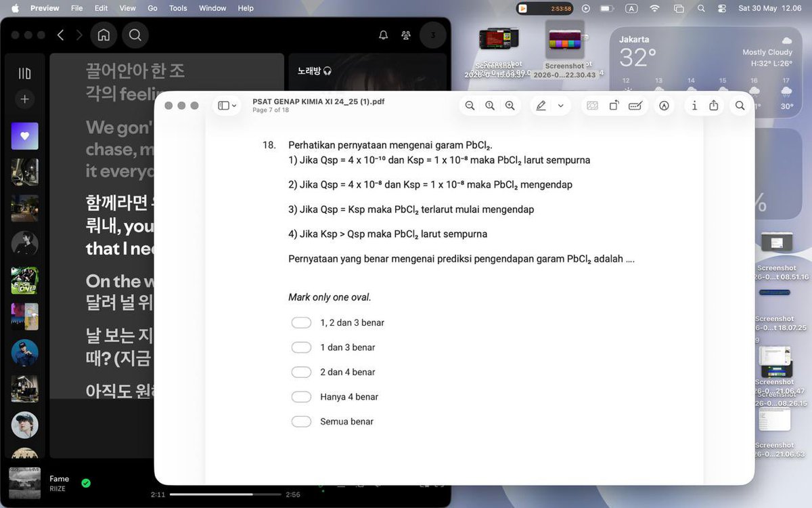
Task: Open the Inspector info icon in Preview
Action: [x=694, y=106]
